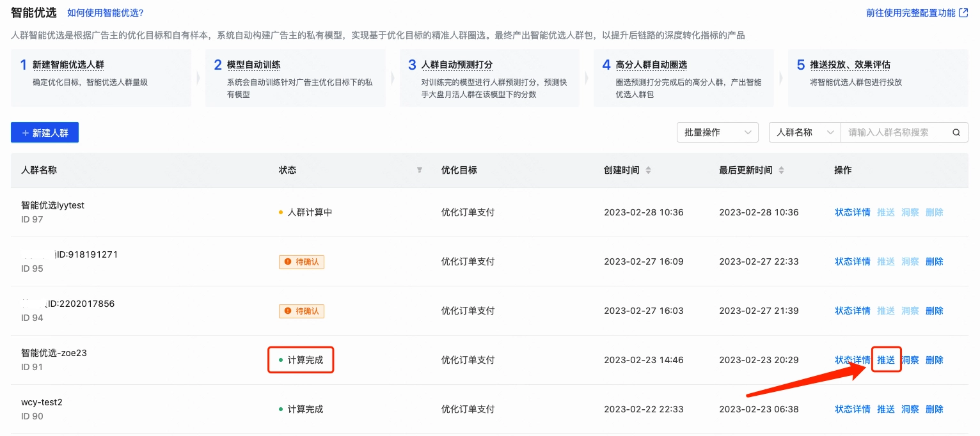Viewport: 980px width, 436px height.
Task: Delete the ID 95 audience via 删除
Action: pyautogui.click(x=934, y=261)
